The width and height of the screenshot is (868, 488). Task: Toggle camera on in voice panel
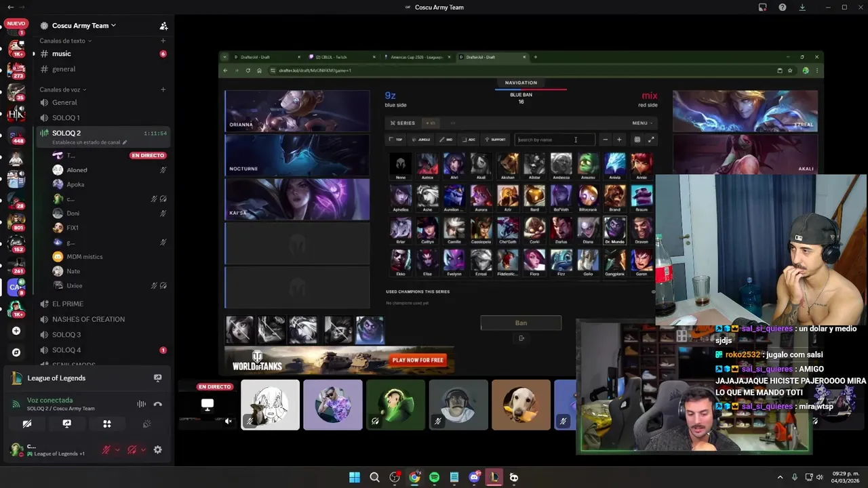[27, 424]
